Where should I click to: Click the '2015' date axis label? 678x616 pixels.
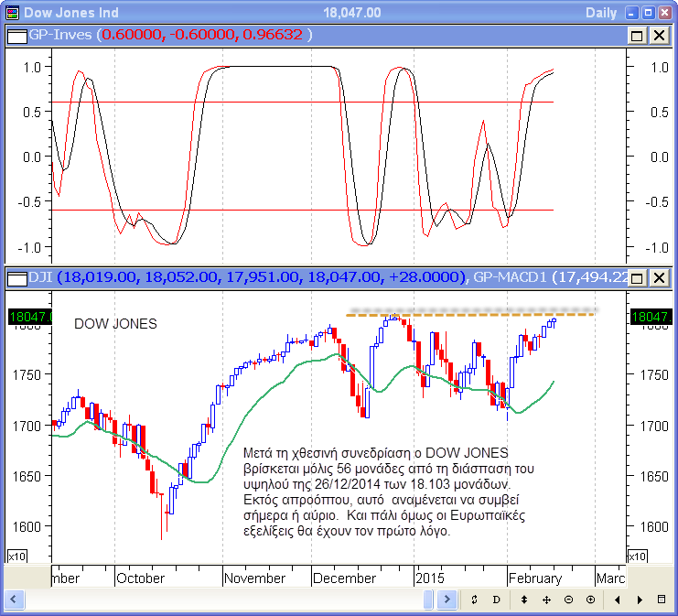coord(429,578)
